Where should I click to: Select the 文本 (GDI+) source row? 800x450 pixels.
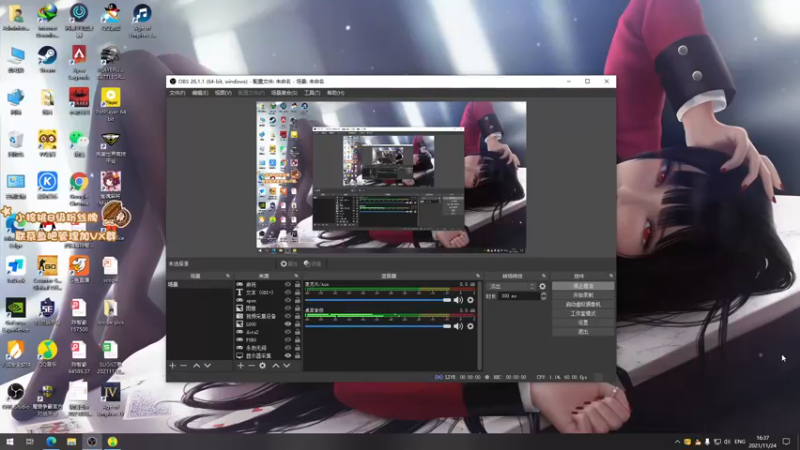point(267,293)
